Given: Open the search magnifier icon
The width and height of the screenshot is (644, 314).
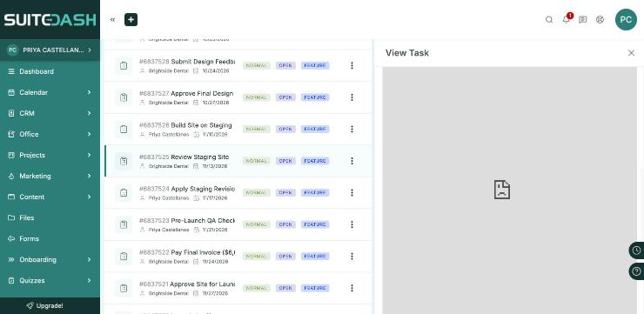Looking at the screenshot, I should [549, 19].
